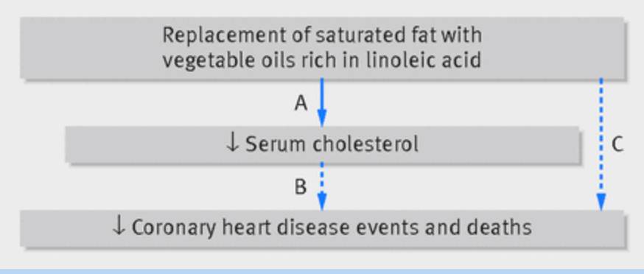
Task: Click the letter C label
Action: (617, 144)
